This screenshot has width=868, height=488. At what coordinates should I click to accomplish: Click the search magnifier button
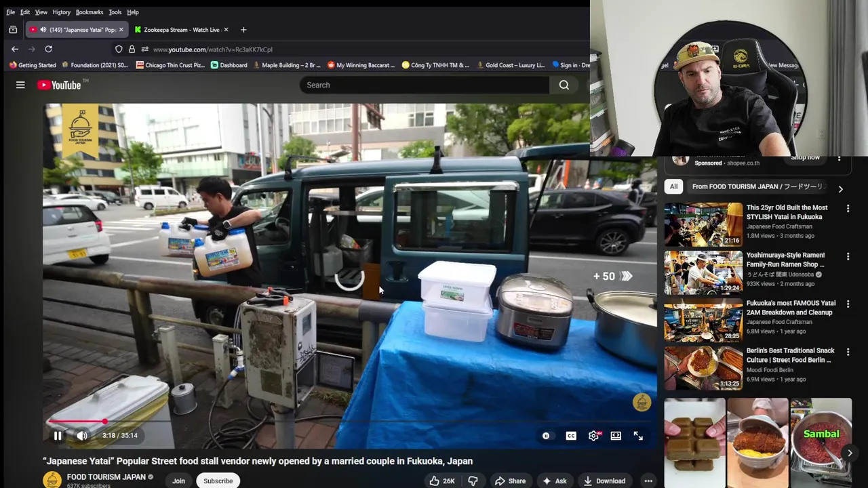point(564,85)
